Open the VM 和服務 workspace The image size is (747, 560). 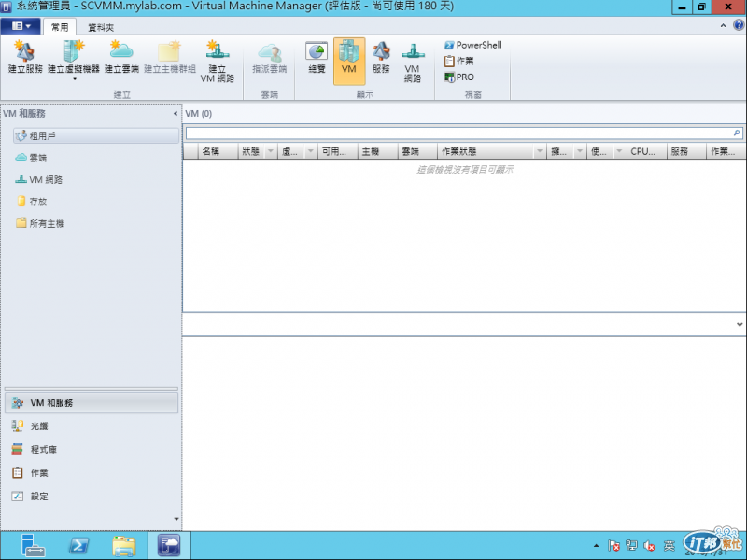(x=92, y=403)
